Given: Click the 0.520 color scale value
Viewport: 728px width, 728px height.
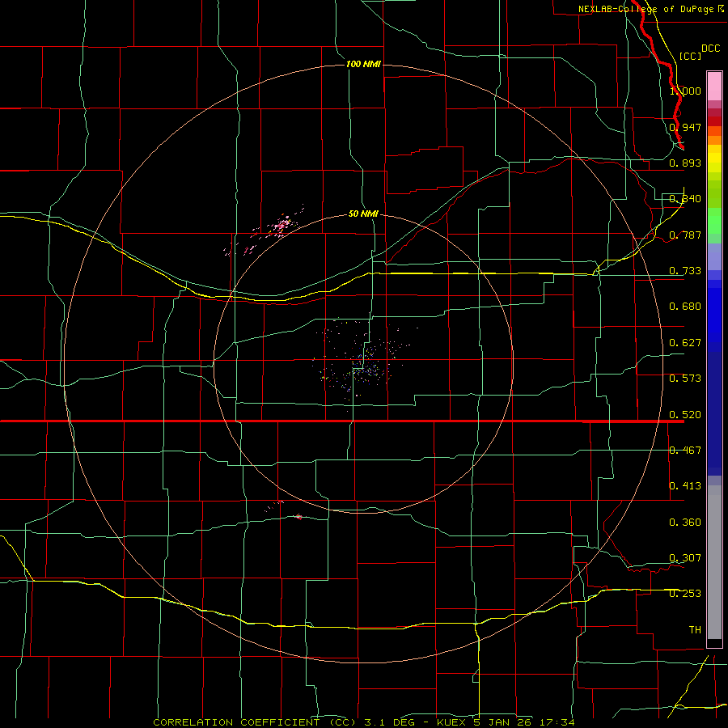Looking at the screenshot, I should [685, 415].
